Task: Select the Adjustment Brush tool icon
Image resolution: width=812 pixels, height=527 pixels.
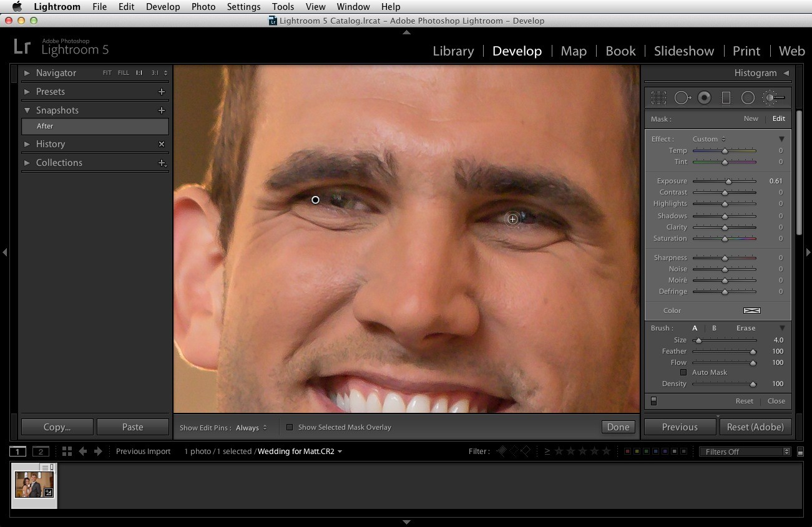Action: coord(774,98)
